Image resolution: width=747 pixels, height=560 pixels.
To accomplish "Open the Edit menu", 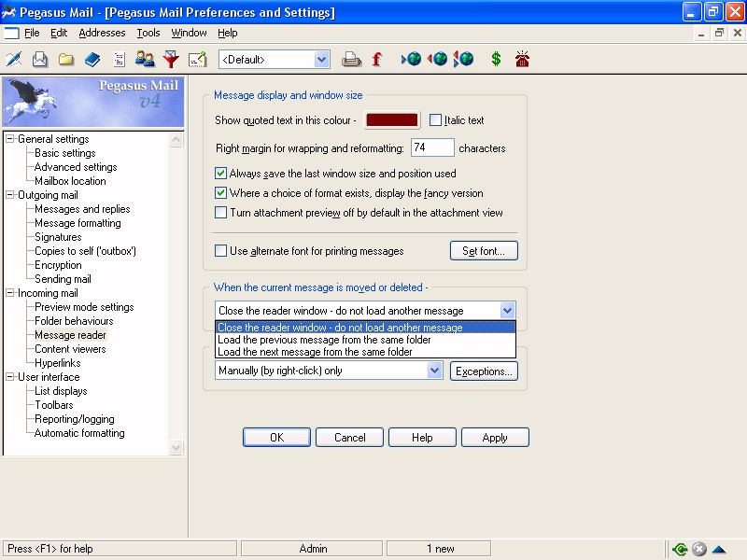I will [59, 33].
